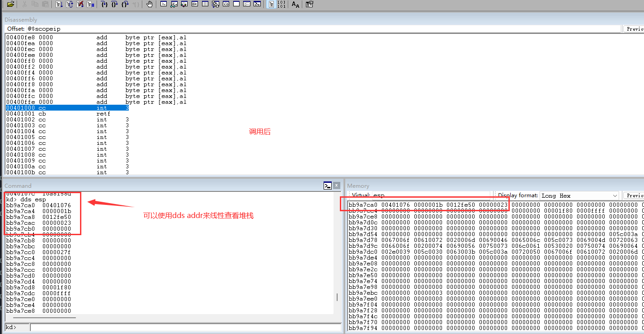644x334 pixels.
Task: Expand the Display format dropdown
Action: pyautogui.click(x=615, y=195)
